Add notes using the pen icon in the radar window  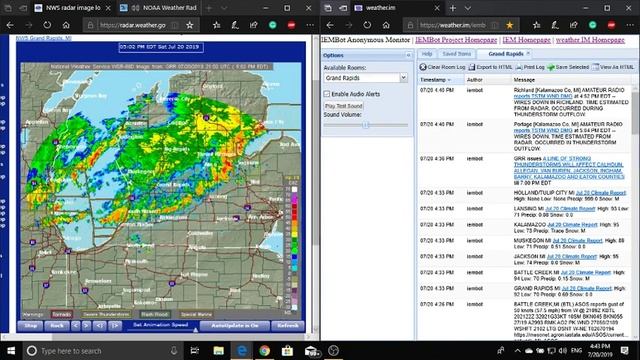click(235, 25)
